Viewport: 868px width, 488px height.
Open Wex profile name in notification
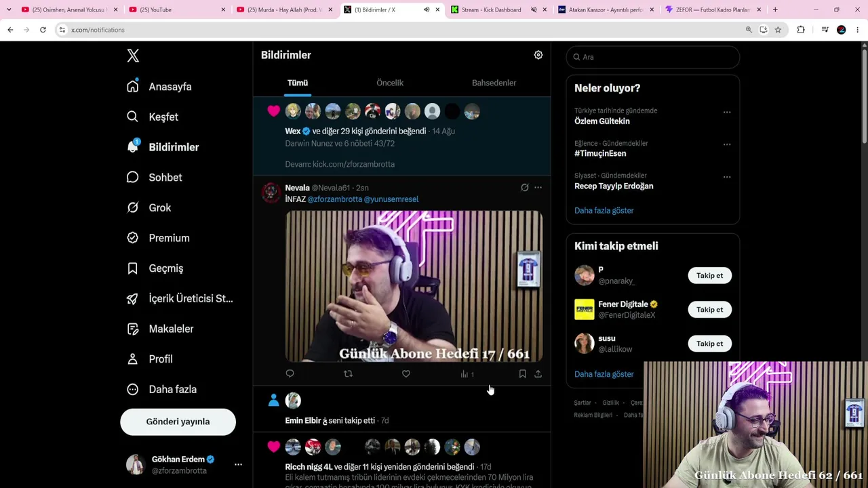click(292, 131)
